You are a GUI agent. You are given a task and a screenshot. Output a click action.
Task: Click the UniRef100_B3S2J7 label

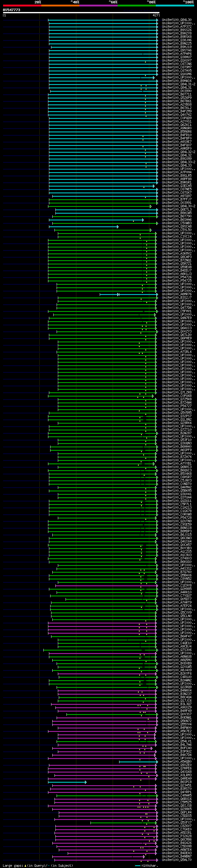(x=177, y=298)
